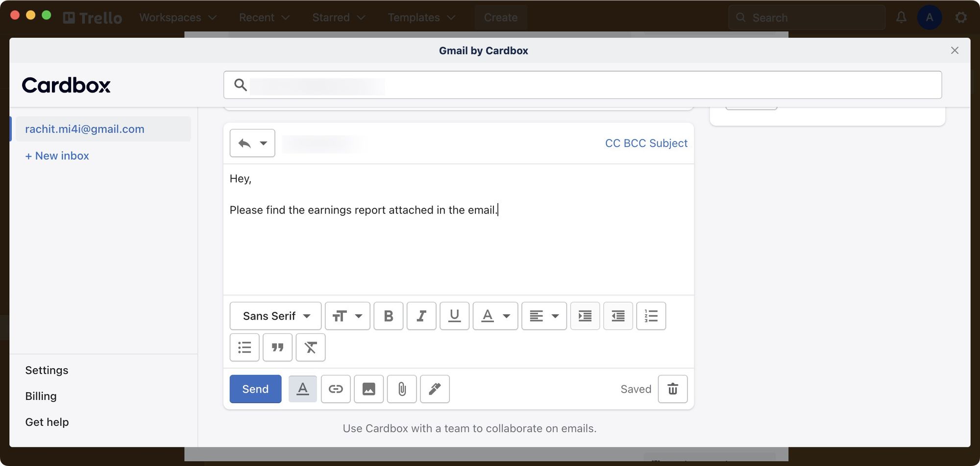
Task: Apply block quote formatting
Action: tap(277, 348)
